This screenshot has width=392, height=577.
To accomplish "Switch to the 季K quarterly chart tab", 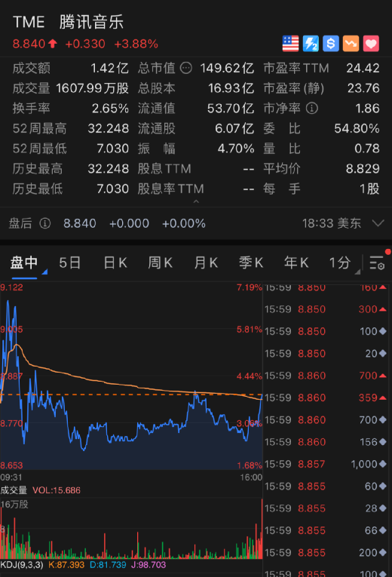I will click(x=251, y=262).
